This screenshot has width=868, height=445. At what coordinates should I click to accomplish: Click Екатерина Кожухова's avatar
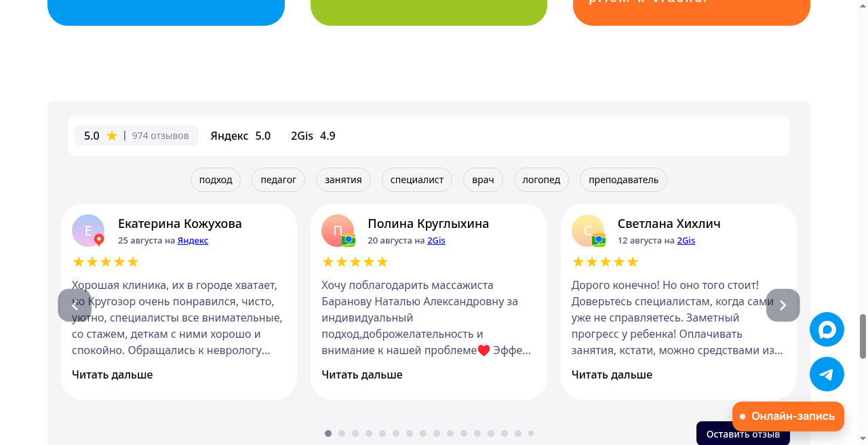tap(88, 231)
